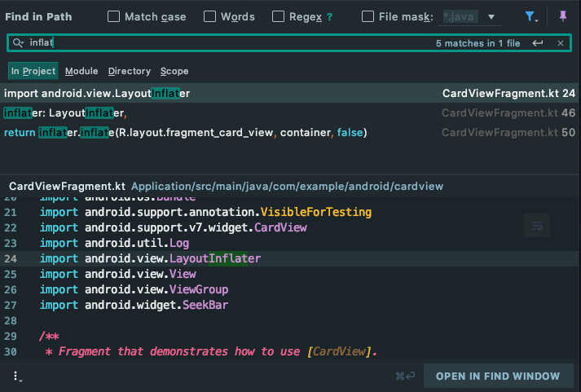
Task: Click the 5 matches in 1 file label
Action: point(478,43)
